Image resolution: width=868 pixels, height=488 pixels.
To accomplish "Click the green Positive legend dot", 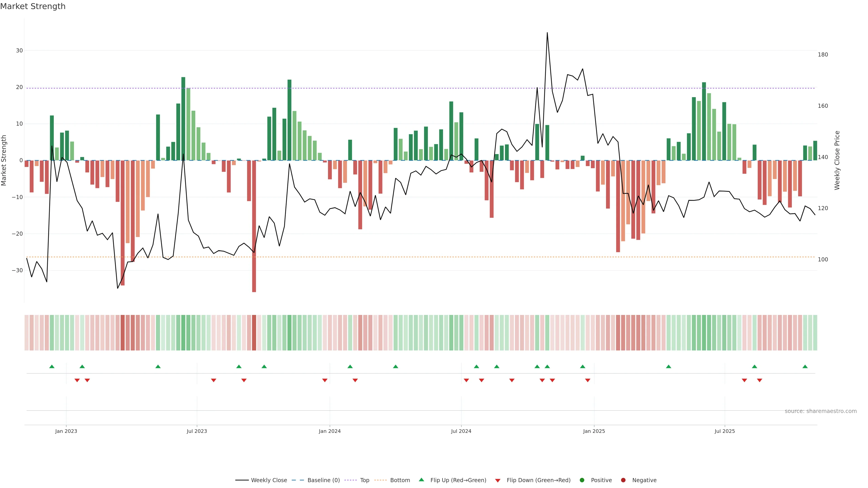I will (x=582, y=480).
